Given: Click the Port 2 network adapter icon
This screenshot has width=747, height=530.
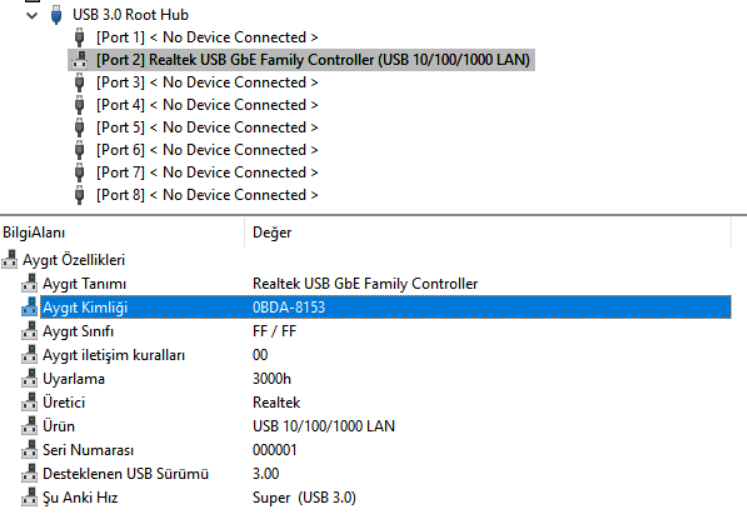Looking at the screenshot, I should click(x=80, y=60).
